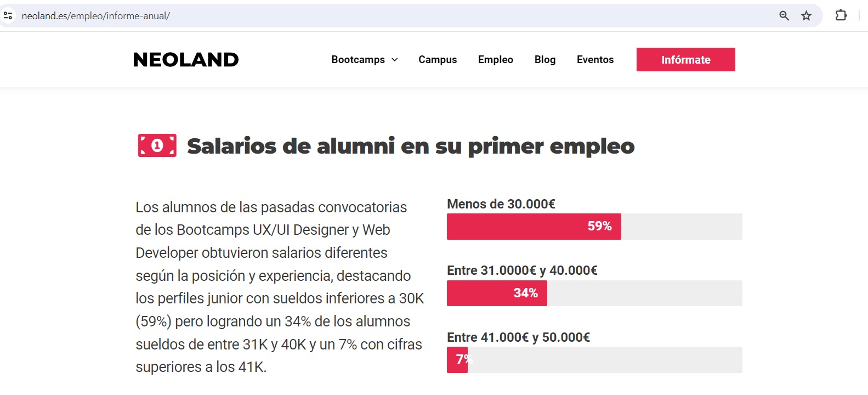Screen dimensions: 868x395
Task: Click the site info icon in address bar
Action: point(8,16)
